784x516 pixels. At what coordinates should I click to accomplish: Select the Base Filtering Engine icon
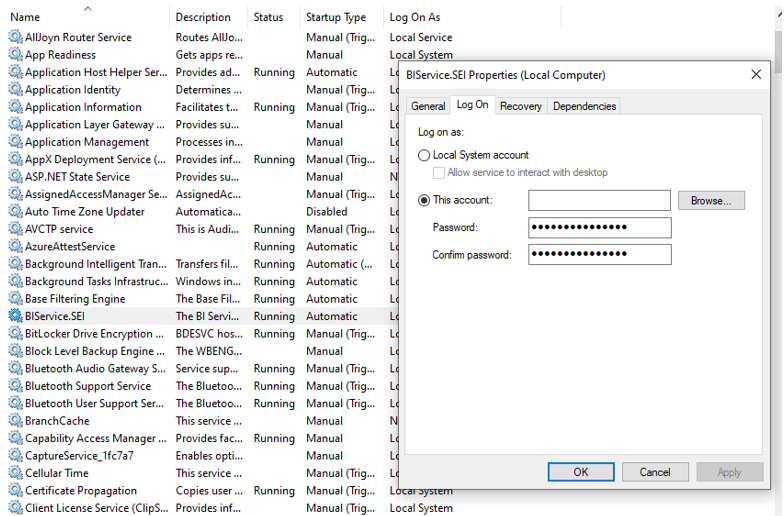[15, 299]
